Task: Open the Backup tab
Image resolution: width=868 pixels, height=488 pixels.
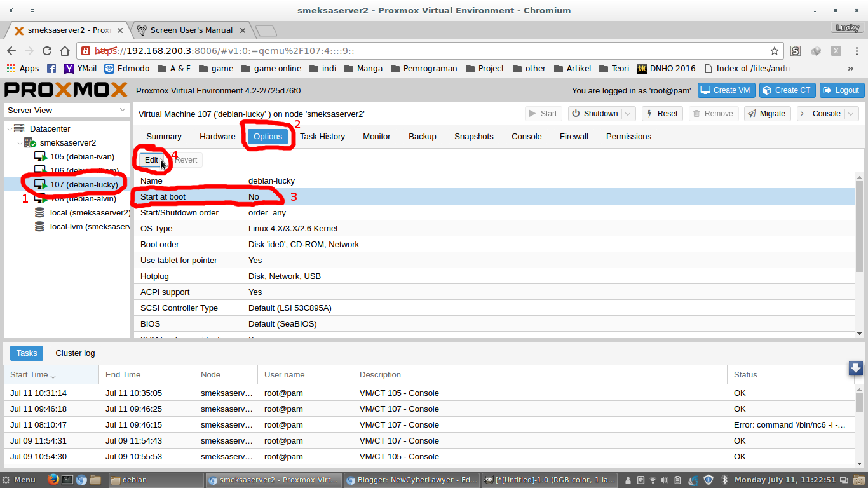Action: [x=423, y=137]
